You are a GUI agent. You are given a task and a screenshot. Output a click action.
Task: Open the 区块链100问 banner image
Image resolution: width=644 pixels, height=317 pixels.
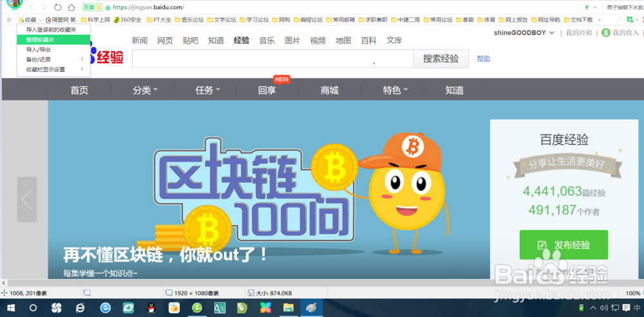click(x=269, y=190)
